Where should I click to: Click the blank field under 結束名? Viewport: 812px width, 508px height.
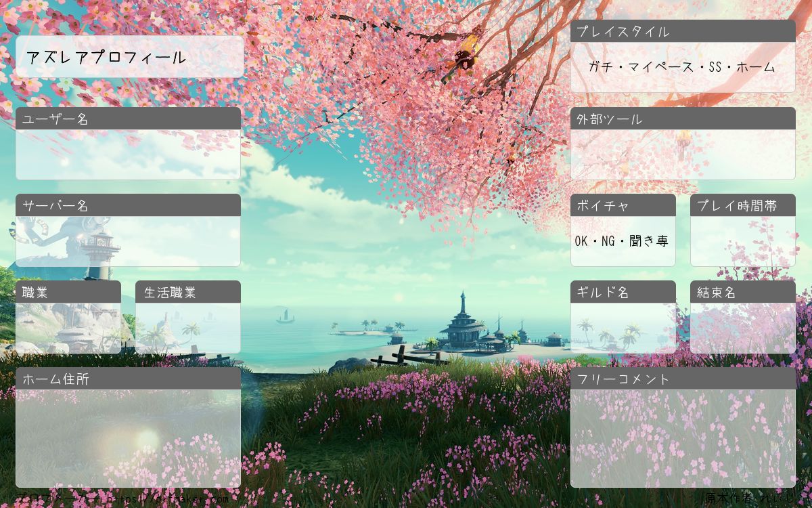click(x=743, y=328)
